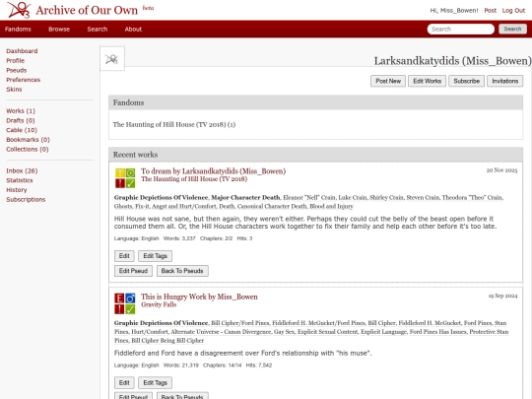Open Statistics in the sidebar

pyautogui.click(x=20, y=180)
